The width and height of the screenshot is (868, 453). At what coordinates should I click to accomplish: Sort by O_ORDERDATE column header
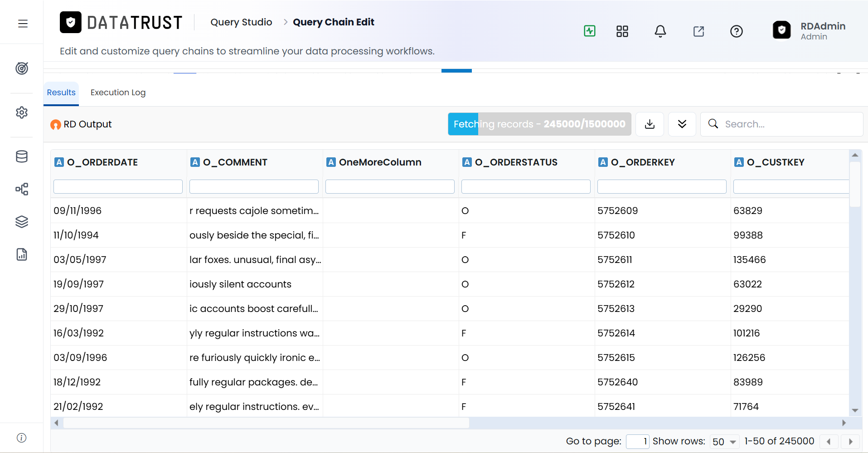click(102, 162)
